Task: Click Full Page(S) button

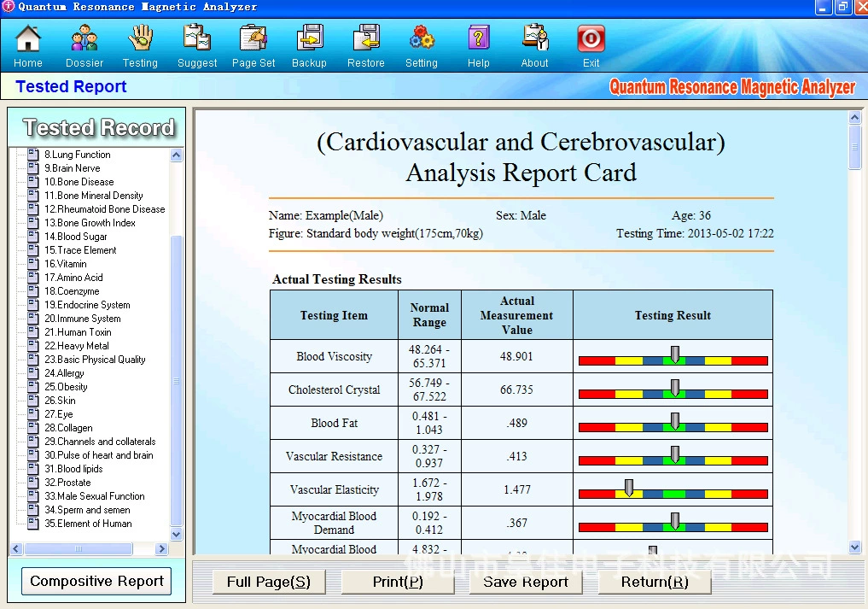Action: tap(269, 582)
